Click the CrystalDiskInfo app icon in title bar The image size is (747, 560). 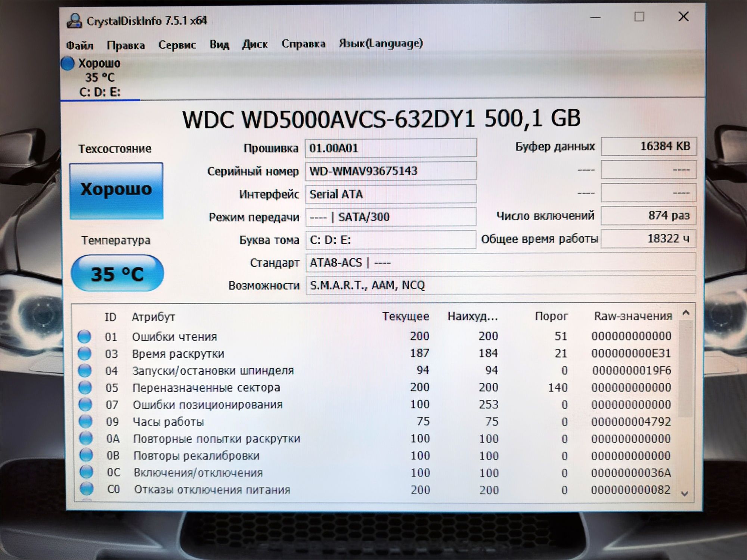click(74, 21)
